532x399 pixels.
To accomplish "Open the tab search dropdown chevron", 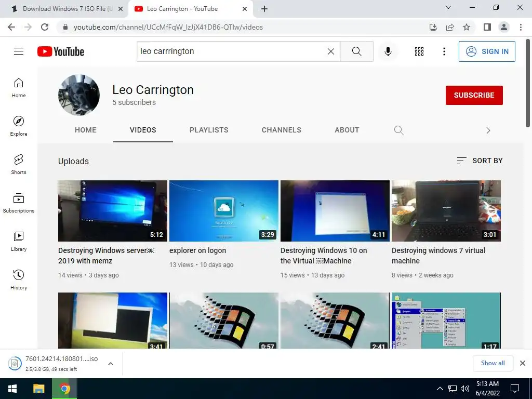I will (x=448, y=7).
